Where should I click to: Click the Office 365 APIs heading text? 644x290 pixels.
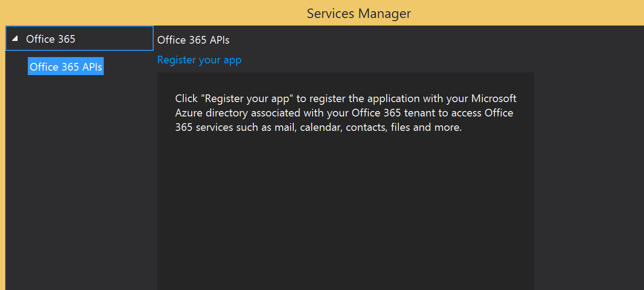(x=194, y=40)
